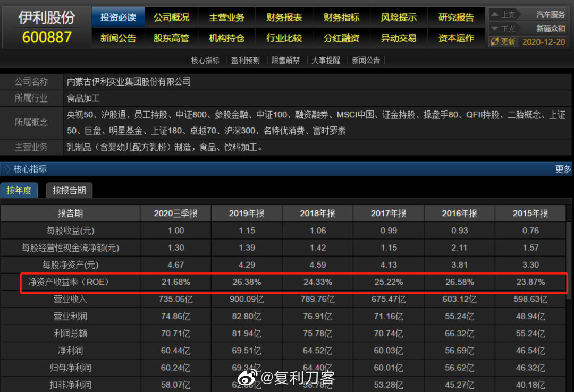Click 净资产收益率（ROE） row label

tap(70, 282)
